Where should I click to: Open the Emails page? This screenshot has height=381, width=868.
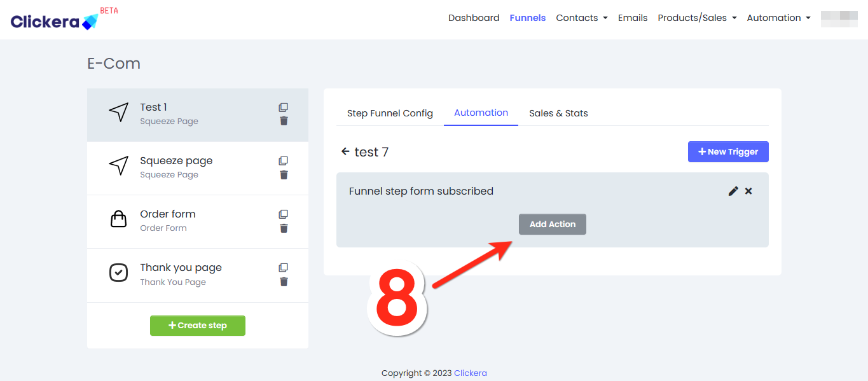tap(633, 18)
